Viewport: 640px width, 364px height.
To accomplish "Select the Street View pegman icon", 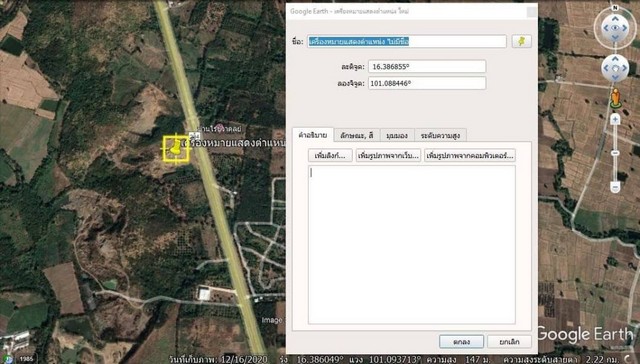I will click(616, 98).
